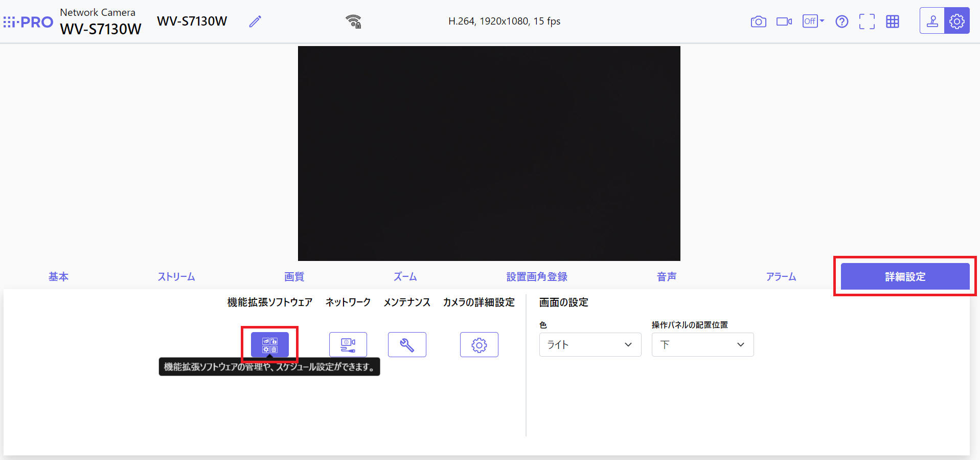
Task: Open the ズーム tab
Action: [405, 277]
